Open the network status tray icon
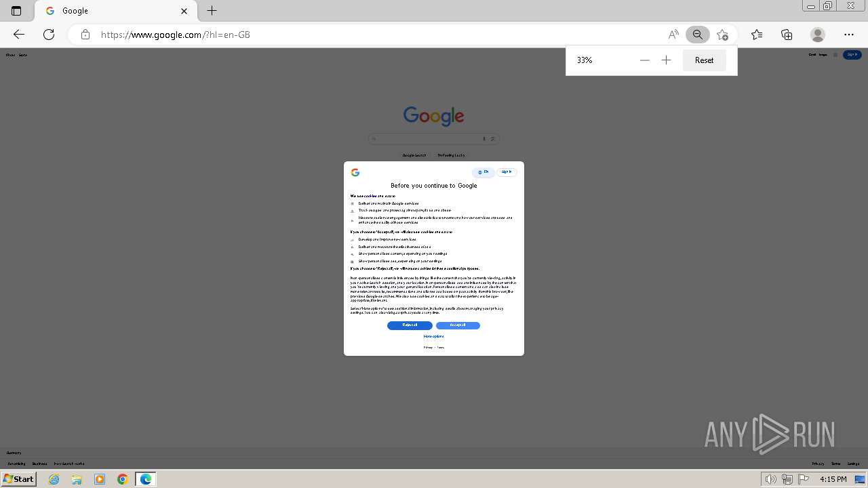The image size is (868, 488). click(x=787, y=479)
